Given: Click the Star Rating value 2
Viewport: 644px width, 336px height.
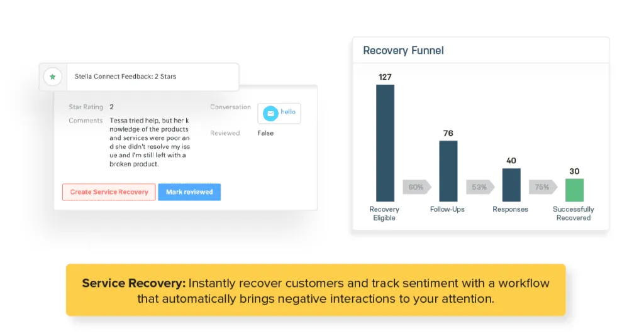Looking at the screenshot, I should (111, 107).
